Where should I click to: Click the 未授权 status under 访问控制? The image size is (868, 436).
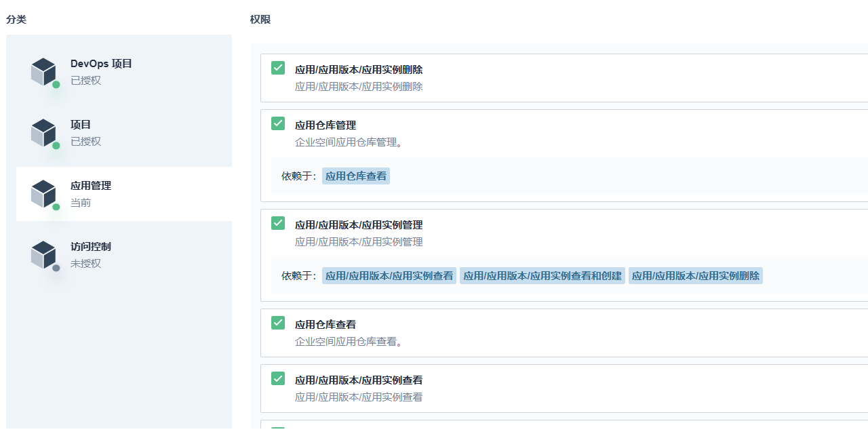point(85,264)
